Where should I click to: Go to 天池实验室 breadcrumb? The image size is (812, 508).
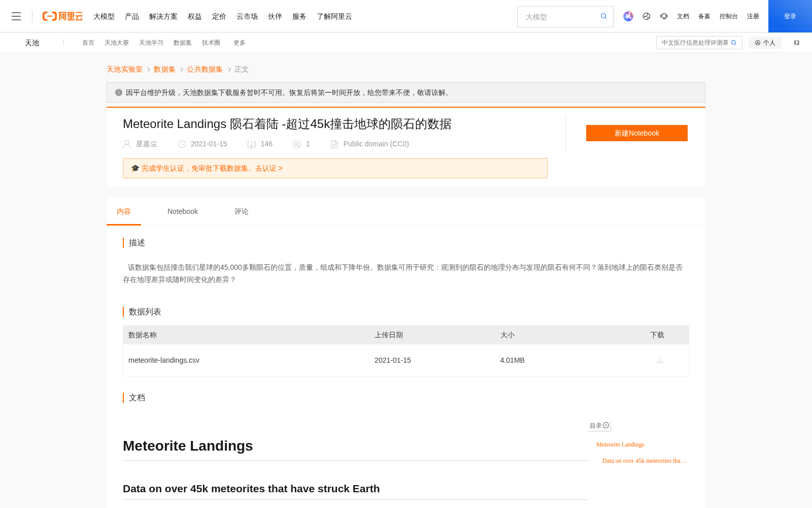point(124,69)
